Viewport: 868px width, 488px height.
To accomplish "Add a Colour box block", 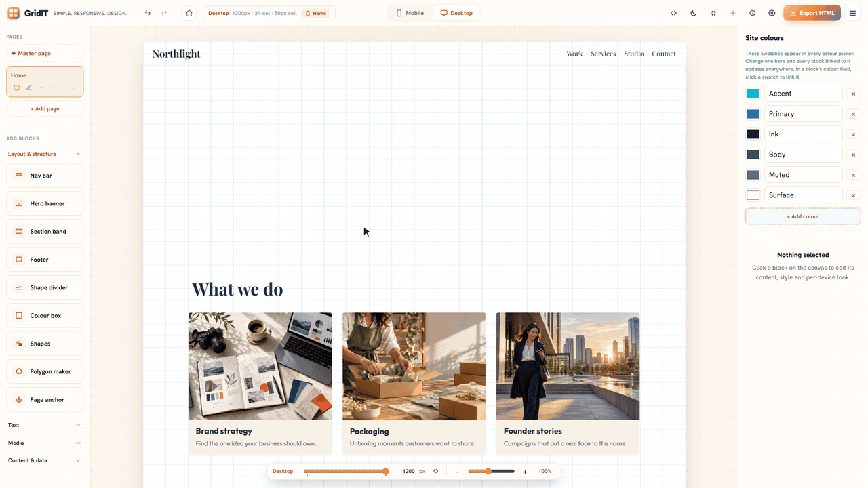I will pos(45,315).
